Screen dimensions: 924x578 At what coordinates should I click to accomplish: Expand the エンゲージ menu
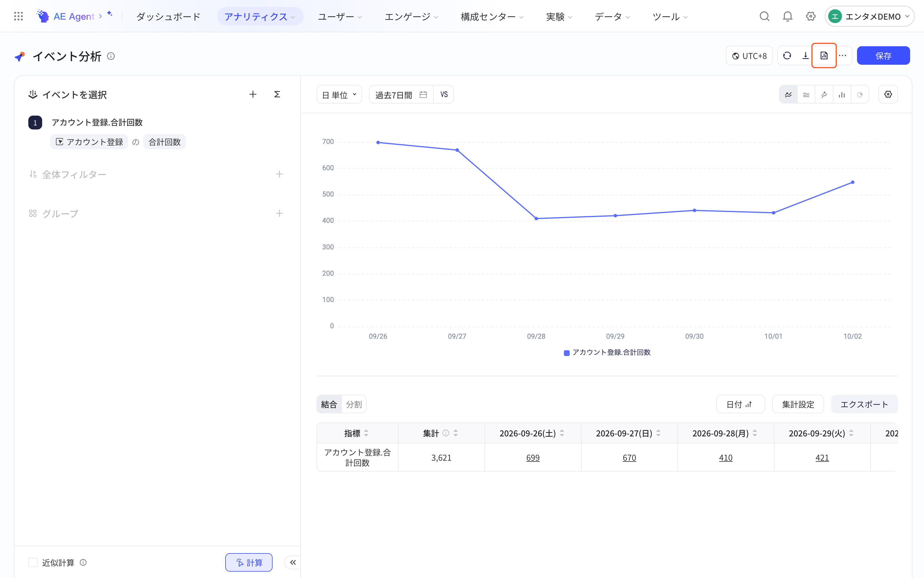[411, 16]
